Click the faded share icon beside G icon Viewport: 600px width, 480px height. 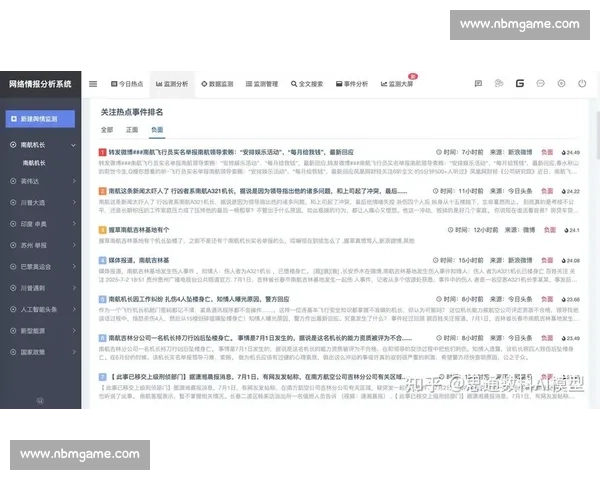499,83
